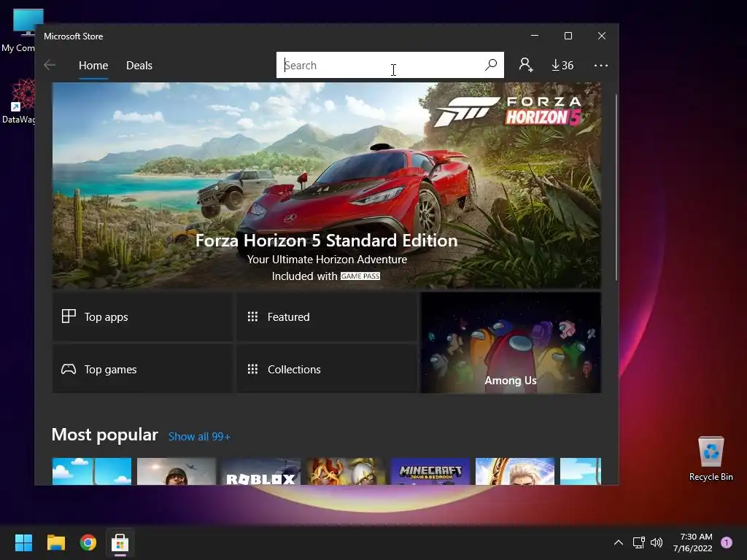
Task: Open the Top apps tile
Action: coord(142,316)
